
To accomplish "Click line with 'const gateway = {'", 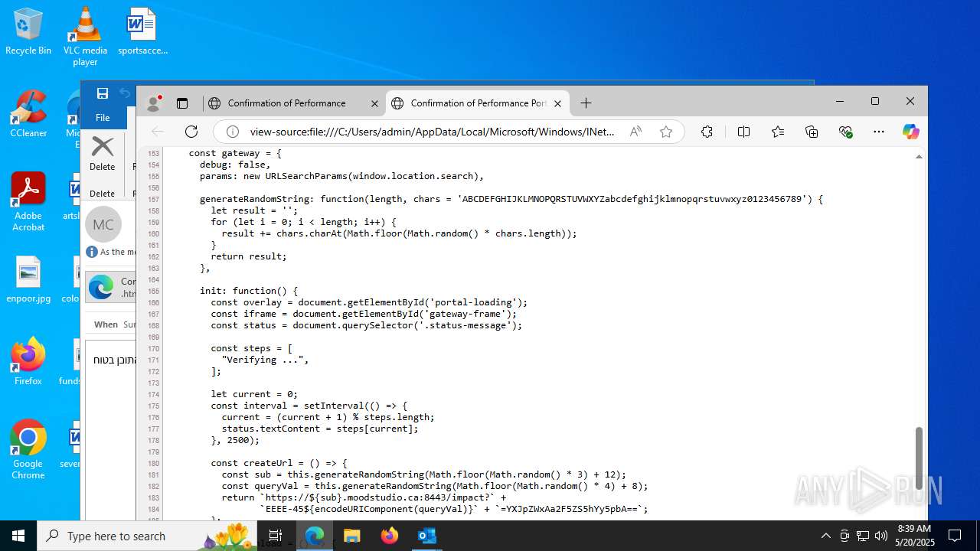I will [235, 153].
